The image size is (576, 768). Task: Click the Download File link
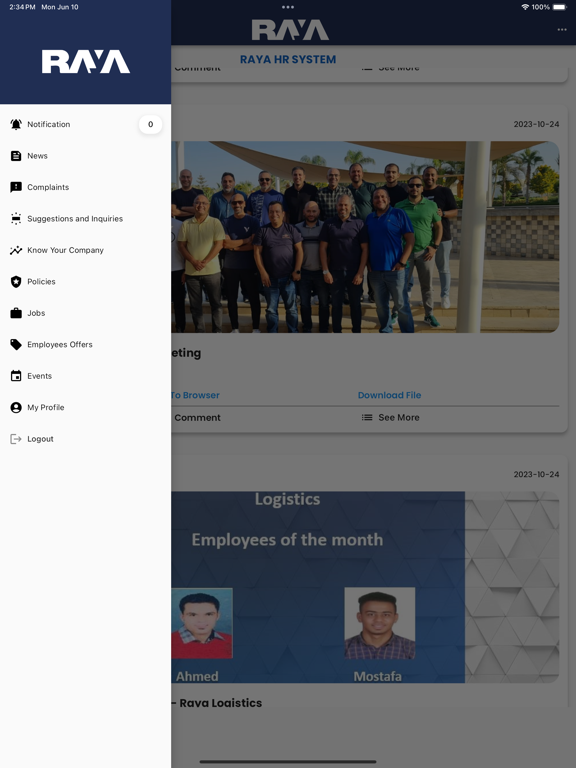point(389,395)
